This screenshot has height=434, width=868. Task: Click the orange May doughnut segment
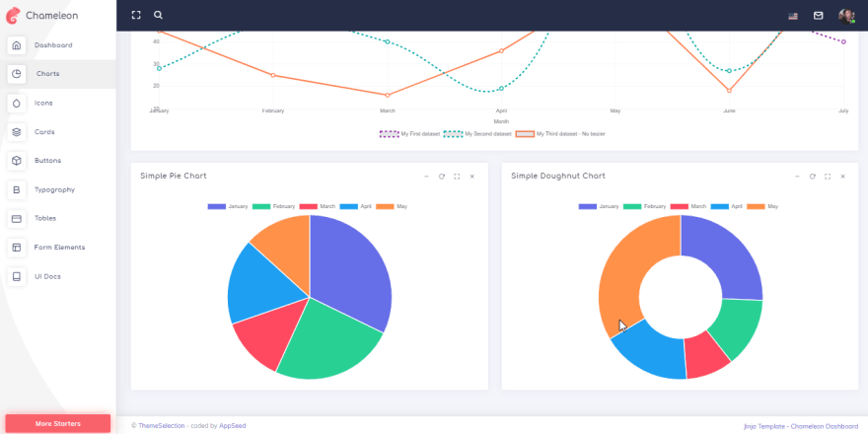click(x=625, y=265)
